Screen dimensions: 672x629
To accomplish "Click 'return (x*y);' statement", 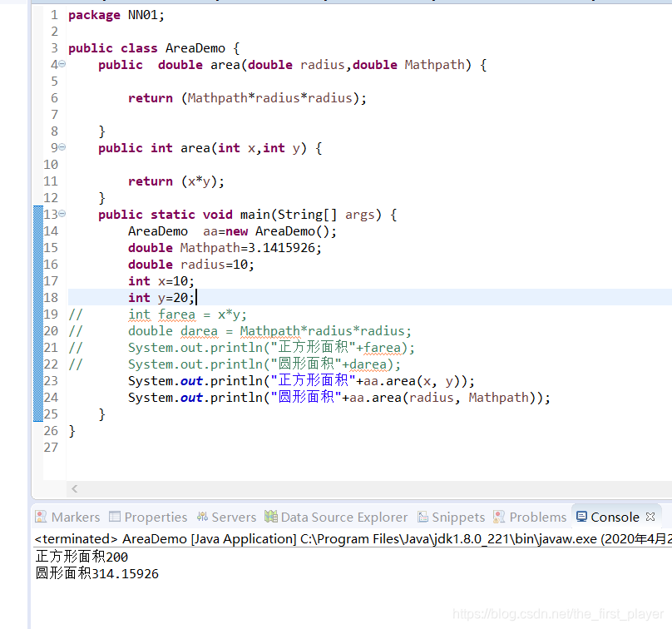I will [x=176, y=181].
